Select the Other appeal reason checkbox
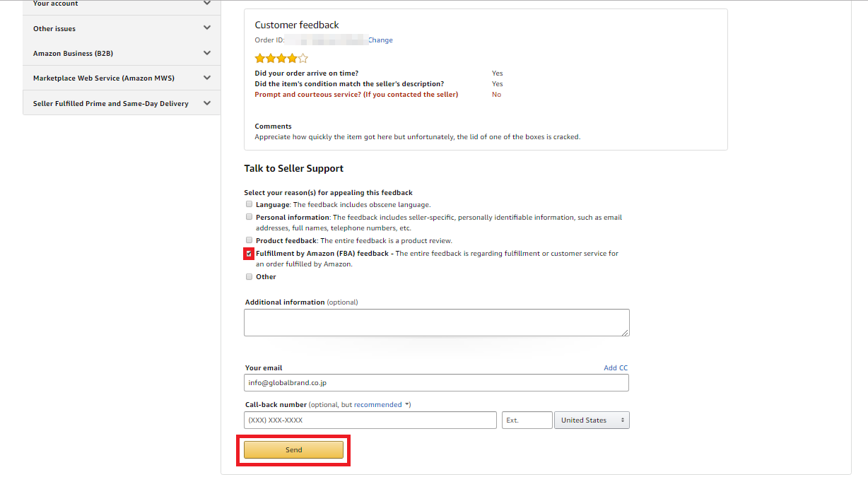The height and width of the screenshot is (477, 868). click(249, 276)
